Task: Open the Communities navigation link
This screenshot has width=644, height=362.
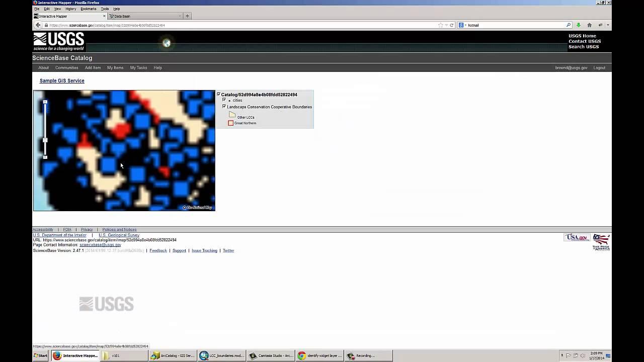Action: [x=67, y=67]
